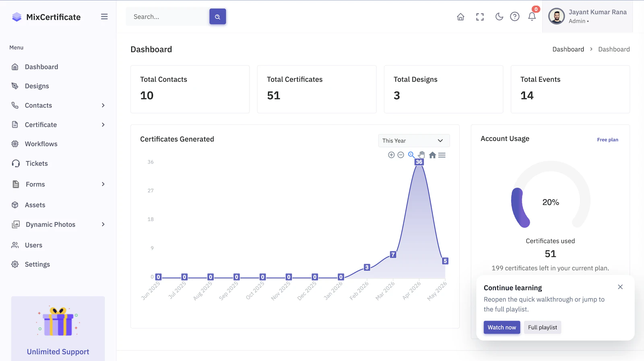Click the Free plan link

607,139
